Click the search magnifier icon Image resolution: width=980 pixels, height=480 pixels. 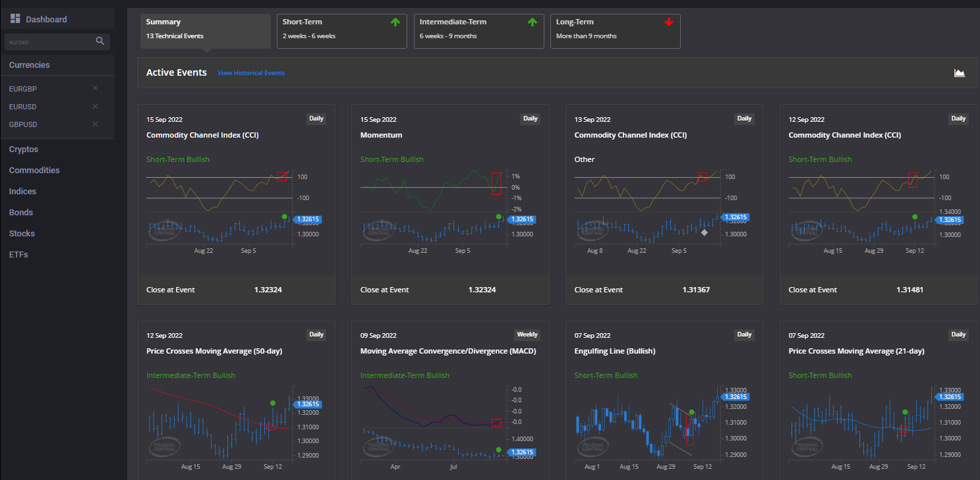click(x=100, y=41)
